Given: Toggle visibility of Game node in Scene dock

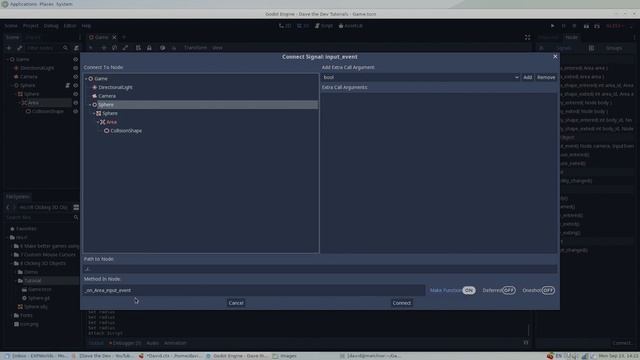Looking at the screenshot, I should tap(76, 59).
